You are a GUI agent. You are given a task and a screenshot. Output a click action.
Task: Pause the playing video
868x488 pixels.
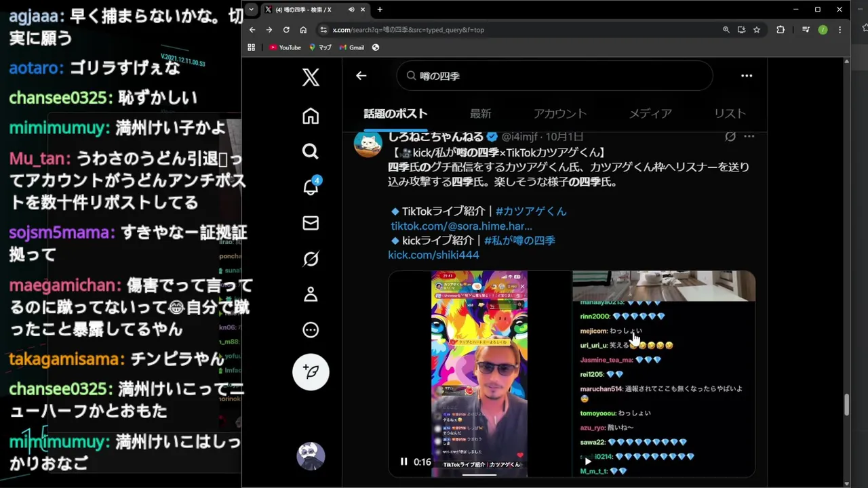click(x=403, y=462)
